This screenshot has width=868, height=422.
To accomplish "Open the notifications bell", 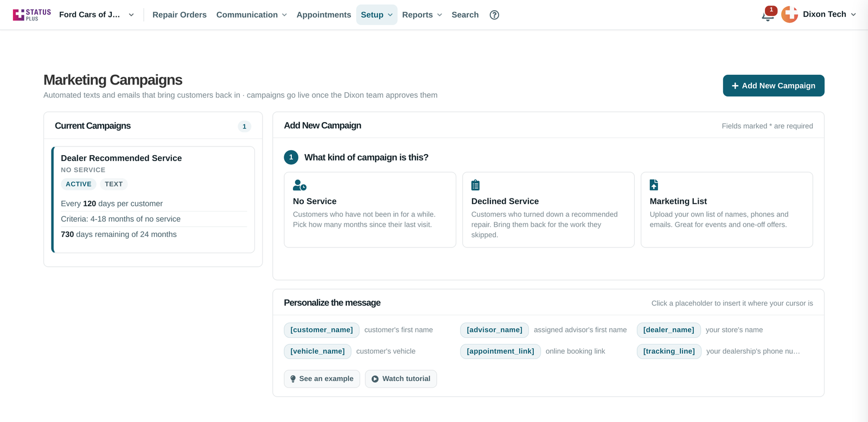I will pos(768,15).
